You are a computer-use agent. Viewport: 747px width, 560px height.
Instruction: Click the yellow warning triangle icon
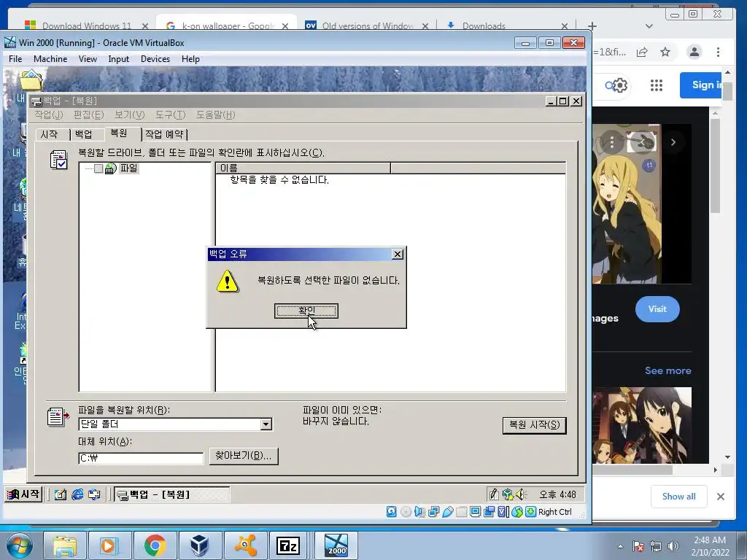(228, 281)
